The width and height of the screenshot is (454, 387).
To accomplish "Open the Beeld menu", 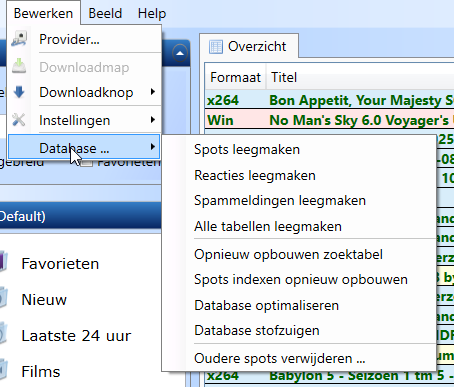I will 105,13.
